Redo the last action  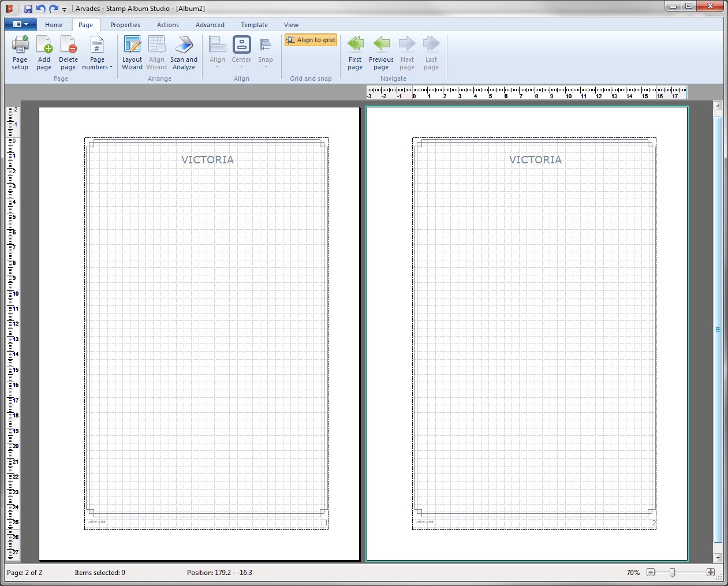(x=54, y=9)
